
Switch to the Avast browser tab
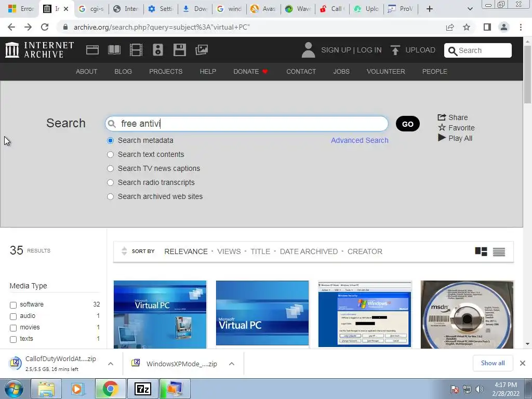(x=263, y=9)
